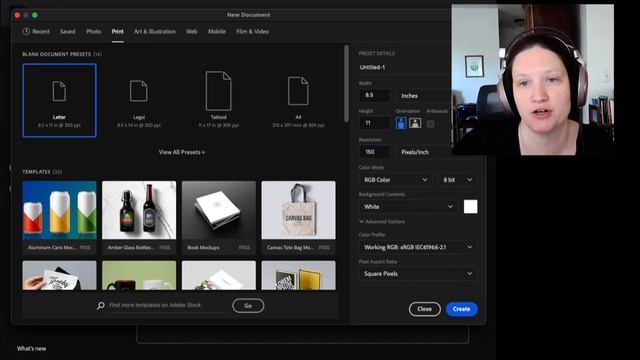
Task: Choose the A4 document preset
Action: tap(298, 100)
